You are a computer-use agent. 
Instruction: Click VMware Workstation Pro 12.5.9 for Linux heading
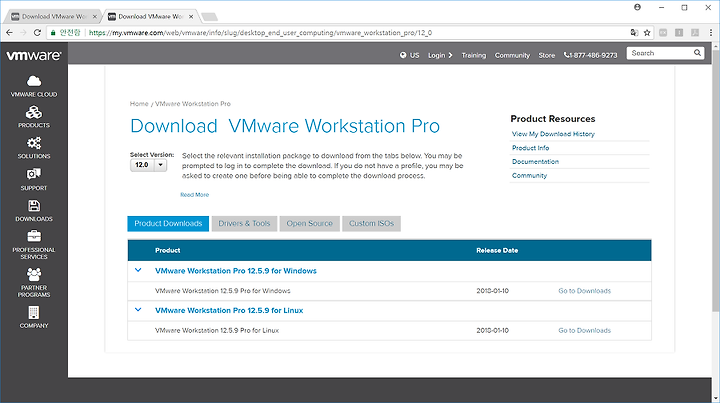pyautogui.click(x=229, y=310)
